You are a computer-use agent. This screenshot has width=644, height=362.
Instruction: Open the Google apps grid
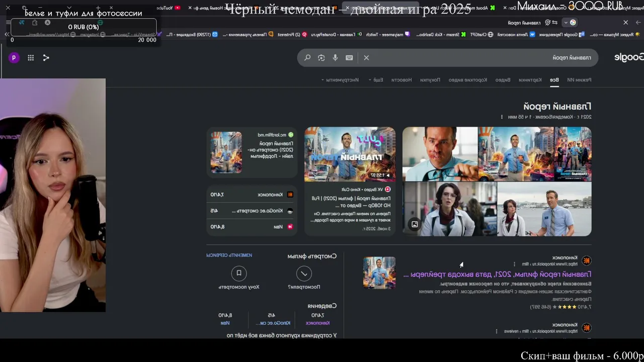(x=31, y=58)
